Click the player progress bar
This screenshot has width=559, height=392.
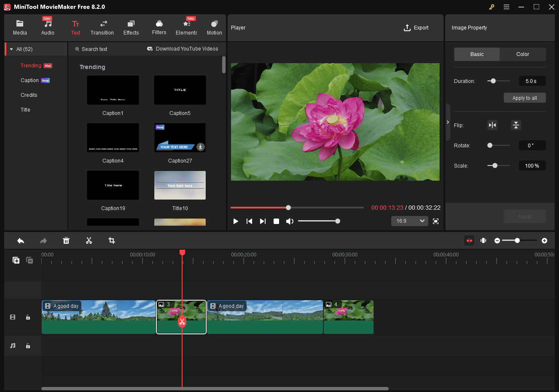297,208
